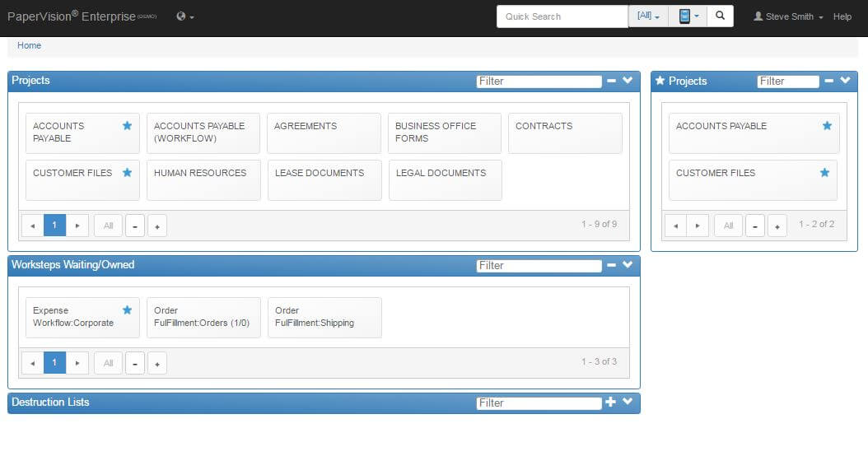Open the ACCOUNTS PAYABLE (WORKFLOW) project
The width and height of the screenshot is (868, 470).
[x=203, y=133]
